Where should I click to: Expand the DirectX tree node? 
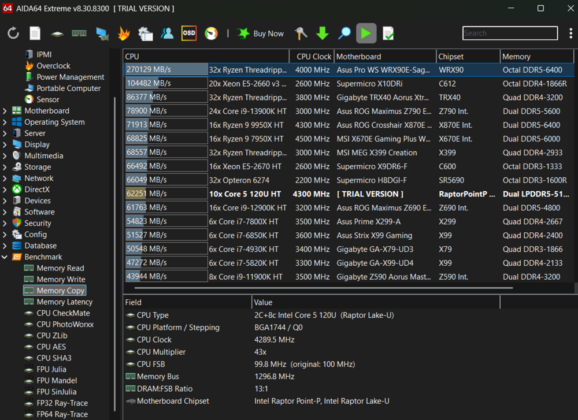(x=5, y=190)
